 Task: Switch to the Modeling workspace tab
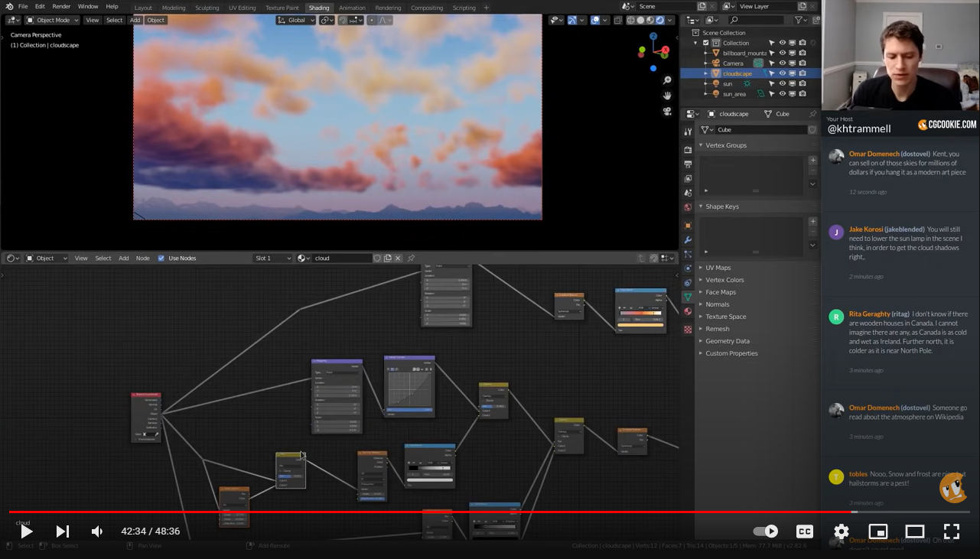(x=174, y=8)
